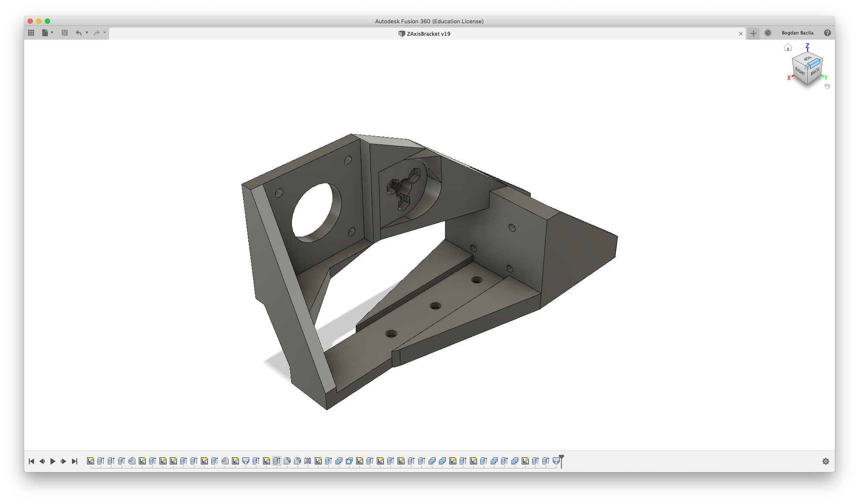859x504 pixels.
Task: Select the first combine feature in timeline
Action: point(339,461)
